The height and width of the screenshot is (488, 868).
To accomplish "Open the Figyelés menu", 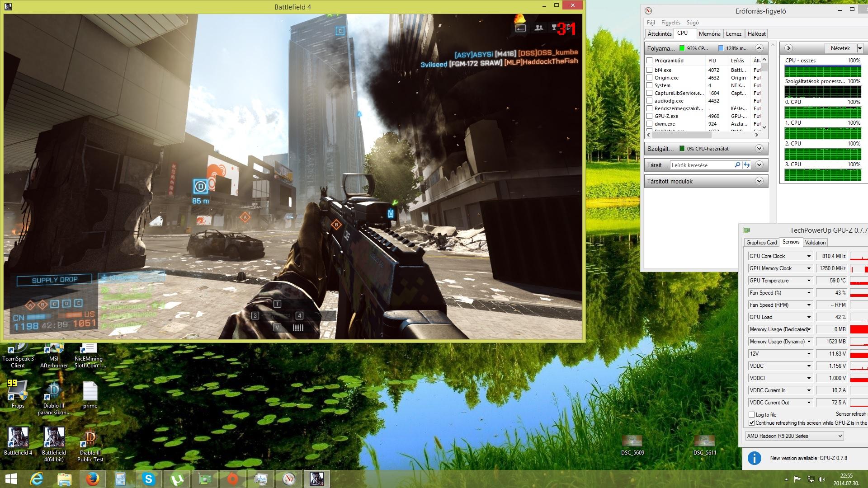I will (670, 23).
